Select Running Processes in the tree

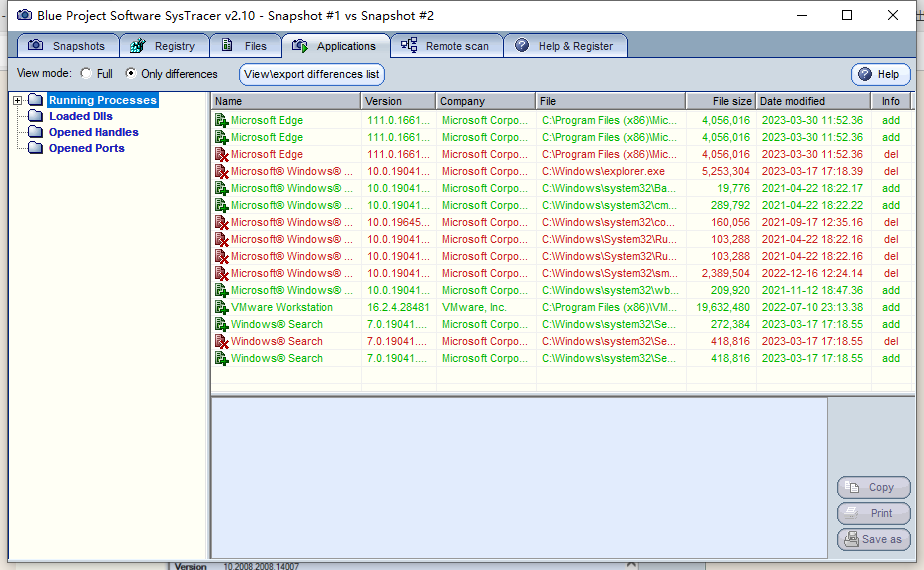click(x=103, y=100)
